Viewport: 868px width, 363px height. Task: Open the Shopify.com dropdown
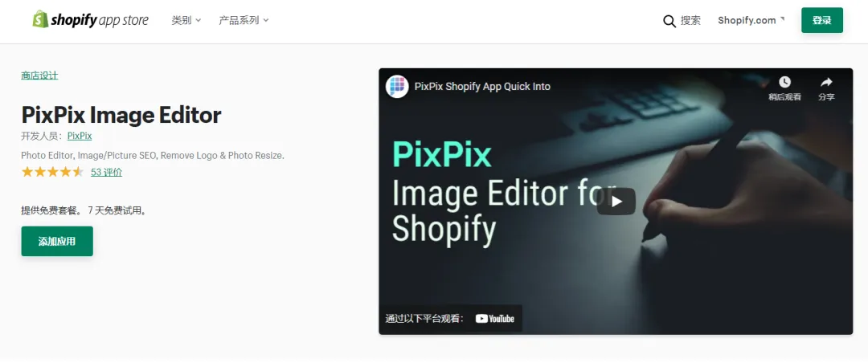pyautogui.click(x=751, y=20)
